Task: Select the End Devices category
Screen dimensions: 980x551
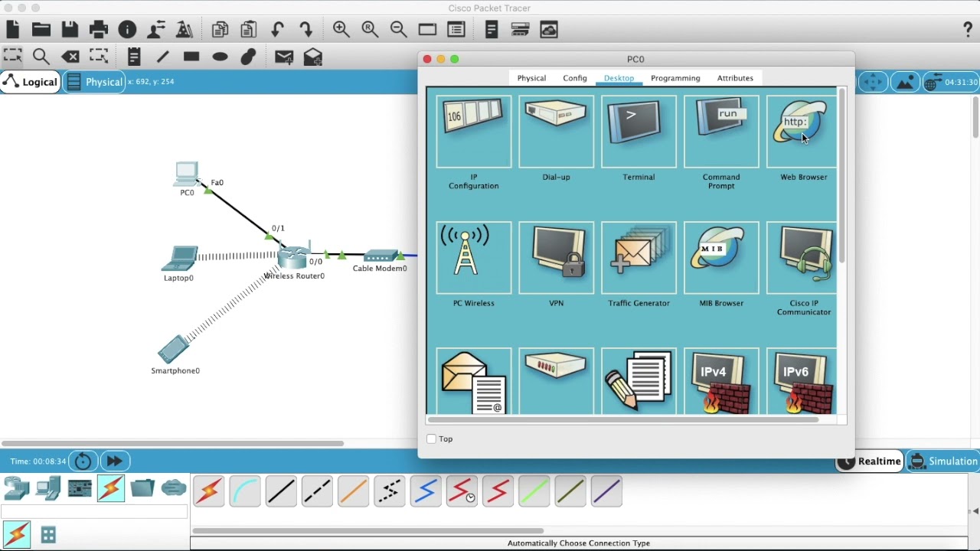Action: click(48, 488)
